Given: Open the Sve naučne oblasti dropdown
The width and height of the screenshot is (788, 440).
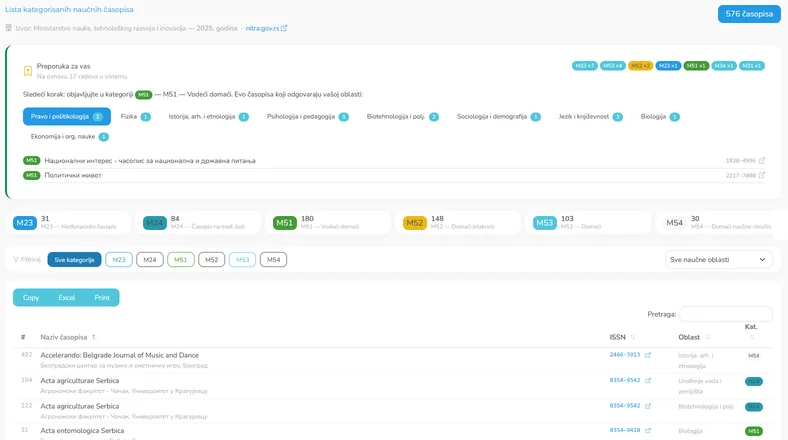Looking at the screenshot, I should click(x=718, y=260).
